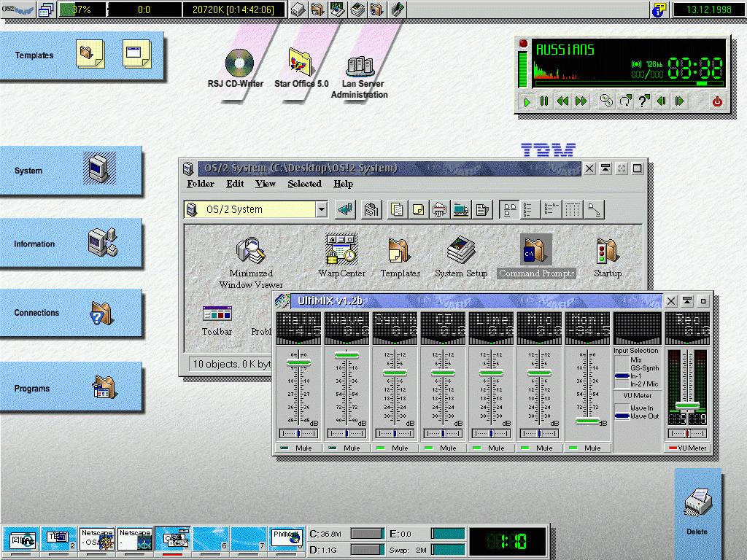Image resolution: width=747 pixels, height=560 pixels.
Task: Open Templates folder inside OS/2 System window
Action: (399, 250)
